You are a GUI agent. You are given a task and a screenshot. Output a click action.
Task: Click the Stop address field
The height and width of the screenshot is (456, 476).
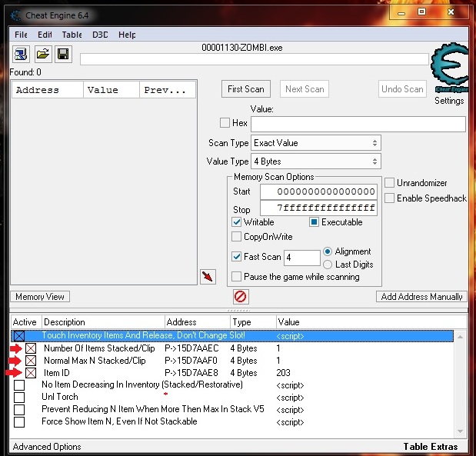[x=319, y=208]
